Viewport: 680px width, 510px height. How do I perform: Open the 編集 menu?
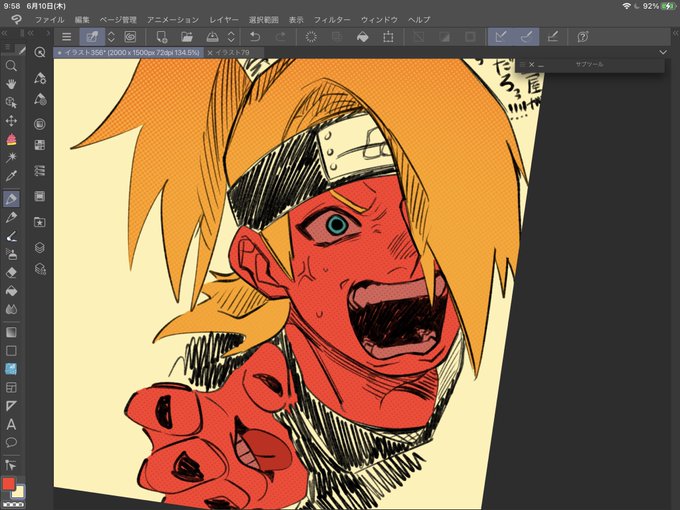(x=82, y=20)
